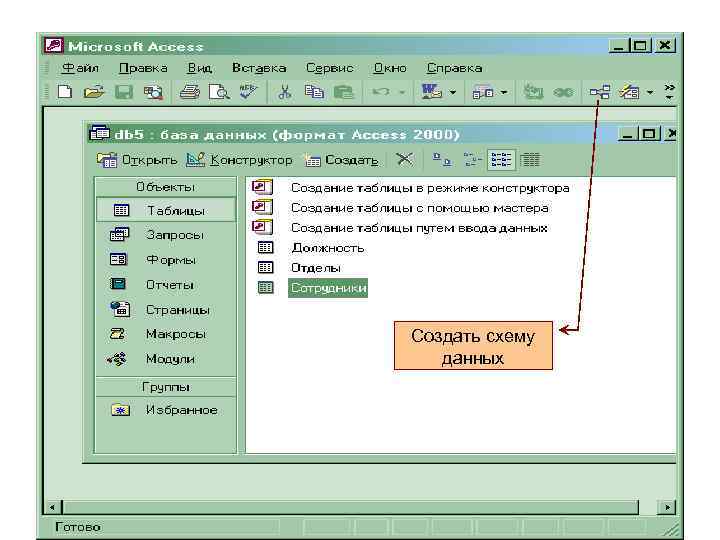Open the Справка menu
Viewport: 720px width, 540px height.
point(454,68)
